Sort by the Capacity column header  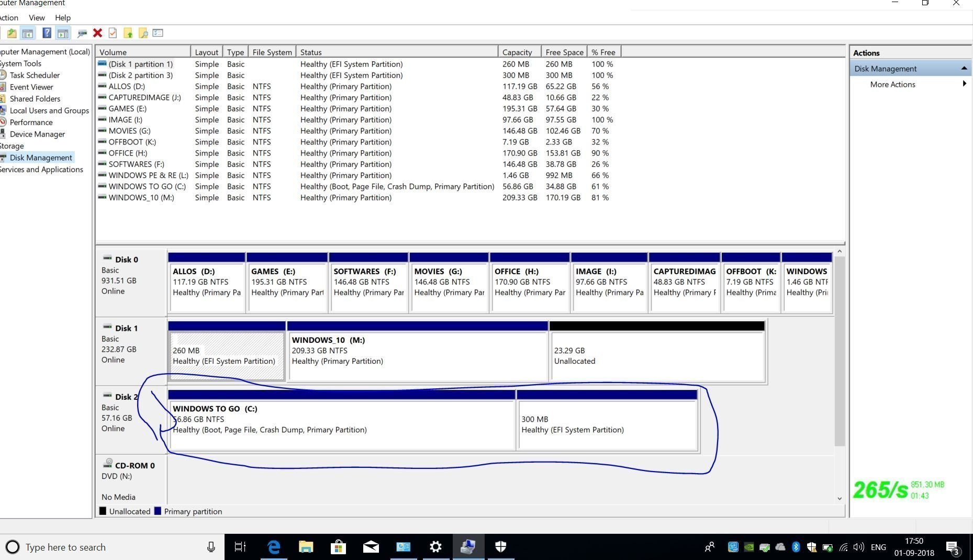click(519, 52)
